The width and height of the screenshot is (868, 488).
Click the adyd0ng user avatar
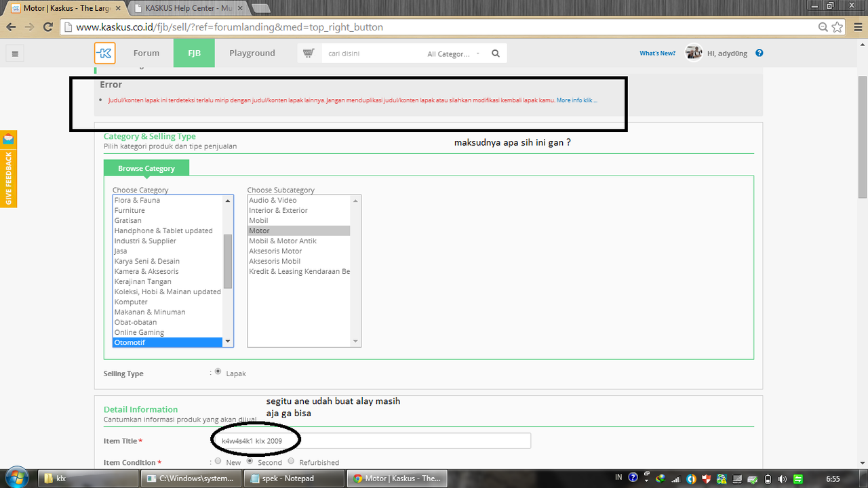[693, 53]
